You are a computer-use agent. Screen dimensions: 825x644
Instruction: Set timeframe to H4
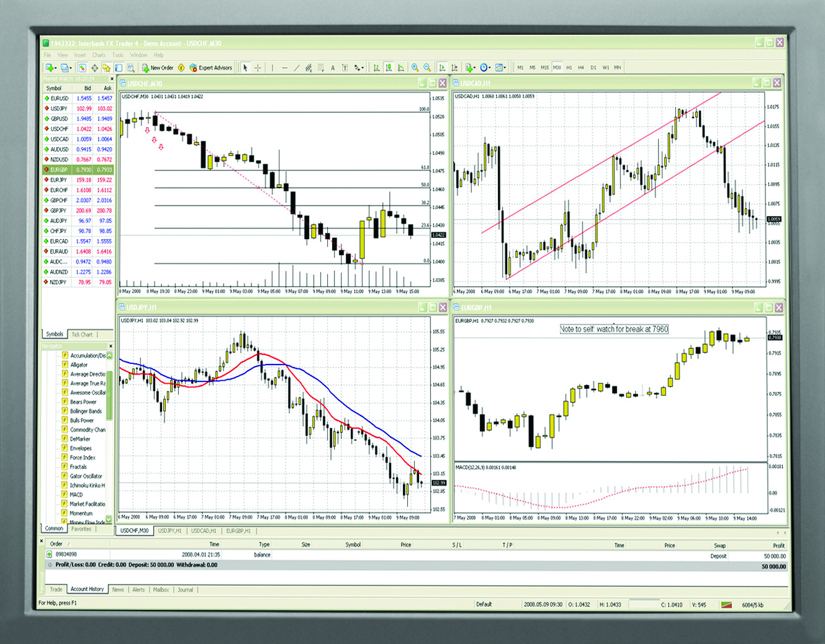click(x=581, y=68)
